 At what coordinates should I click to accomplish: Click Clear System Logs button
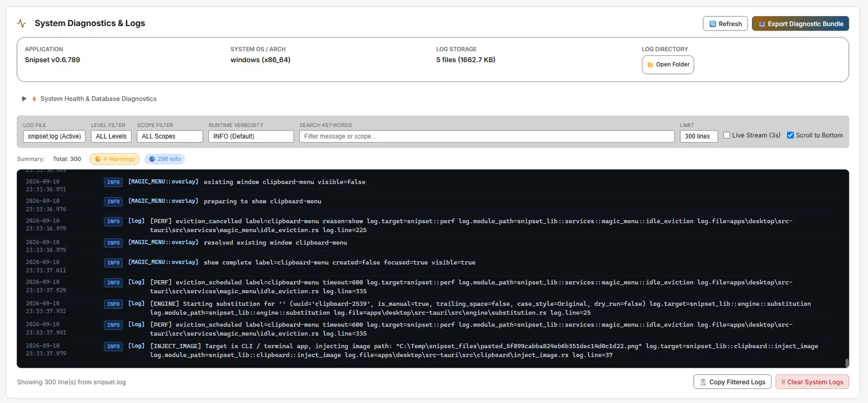point(812,382)
